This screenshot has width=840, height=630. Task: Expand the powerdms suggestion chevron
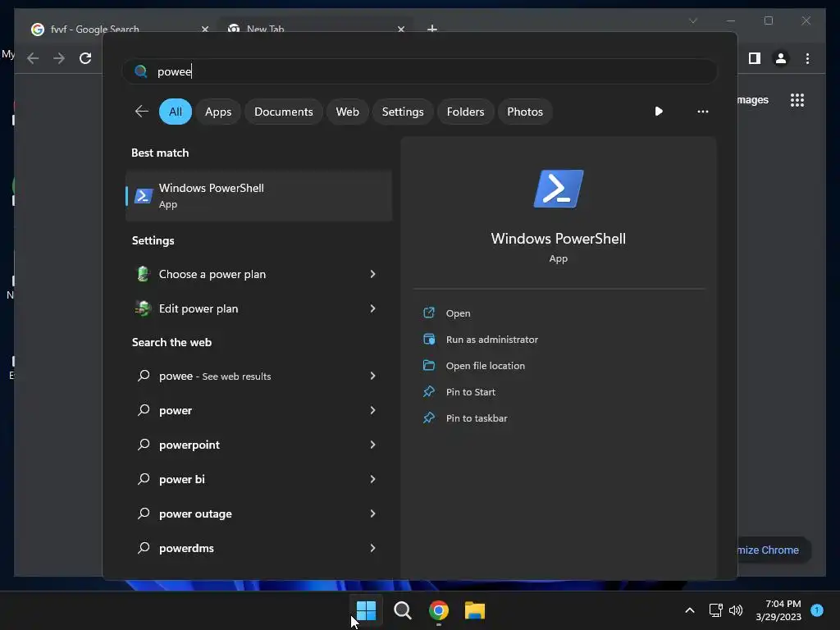373,547
